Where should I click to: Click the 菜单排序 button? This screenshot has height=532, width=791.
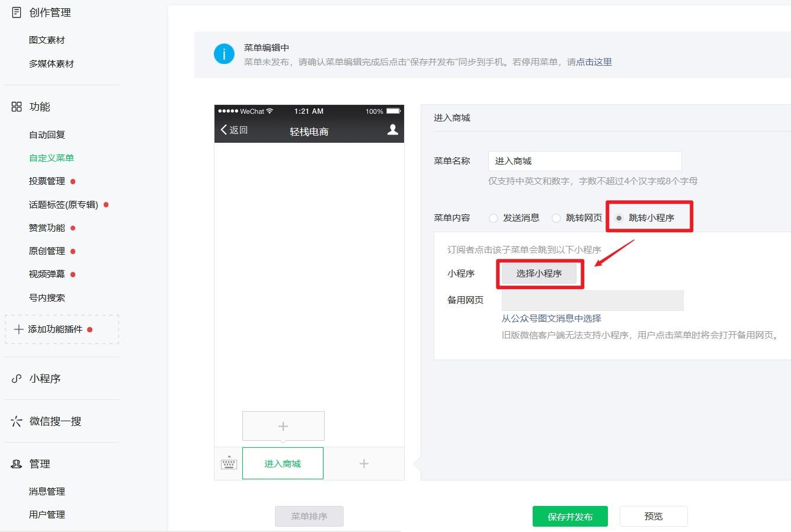(x=309, y=517)
